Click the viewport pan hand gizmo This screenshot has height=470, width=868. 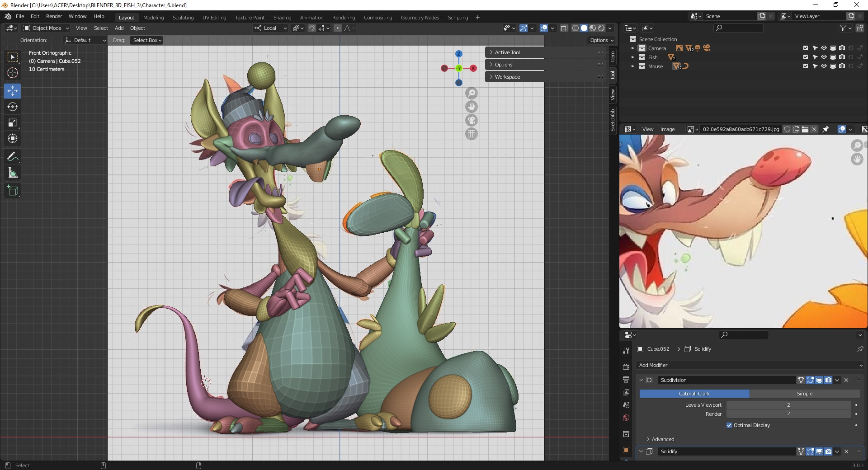coord(472,107)
